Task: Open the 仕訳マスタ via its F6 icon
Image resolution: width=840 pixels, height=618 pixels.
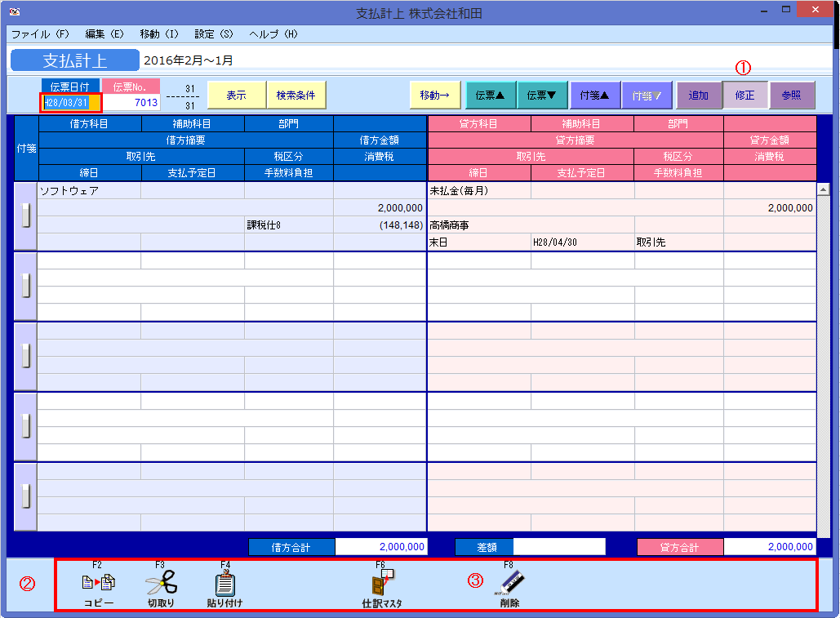Action: (382, 582)
